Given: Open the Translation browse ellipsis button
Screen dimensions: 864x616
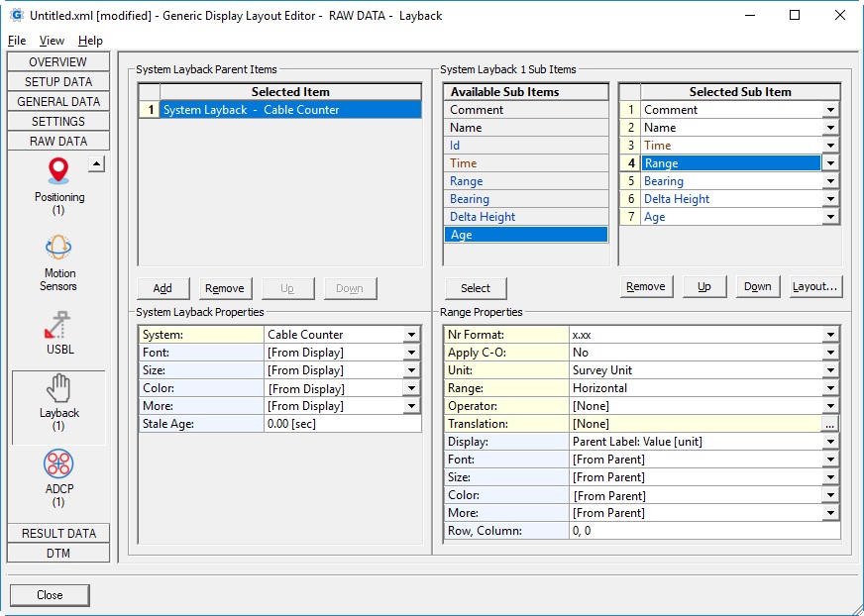Looking at the screenshot, I should pos(830,424).
